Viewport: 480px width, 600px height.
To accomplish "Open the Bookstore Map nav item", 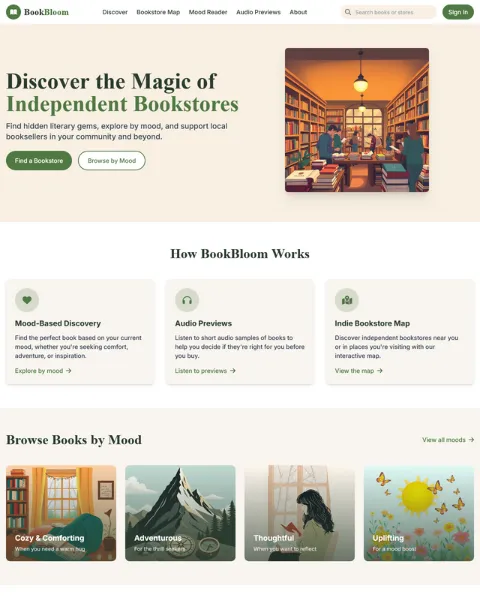I will (x=158, y=12).
